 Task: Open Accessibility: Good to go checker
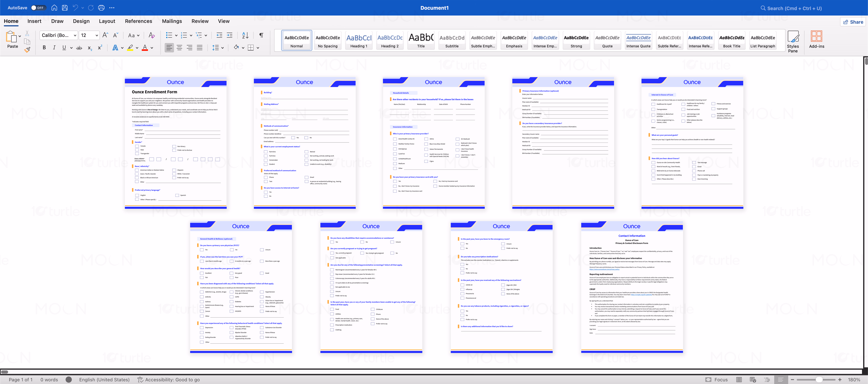168,380
